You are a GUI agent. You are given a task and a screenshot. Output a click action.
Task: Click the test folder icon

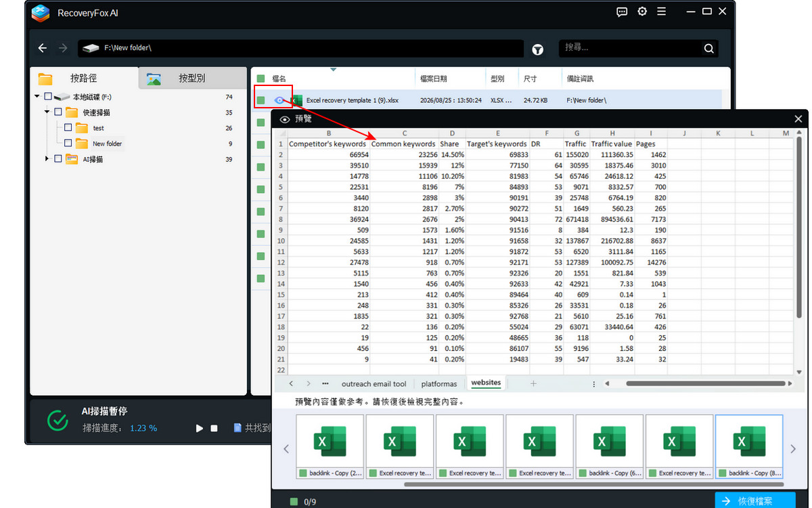coord(82,128)
